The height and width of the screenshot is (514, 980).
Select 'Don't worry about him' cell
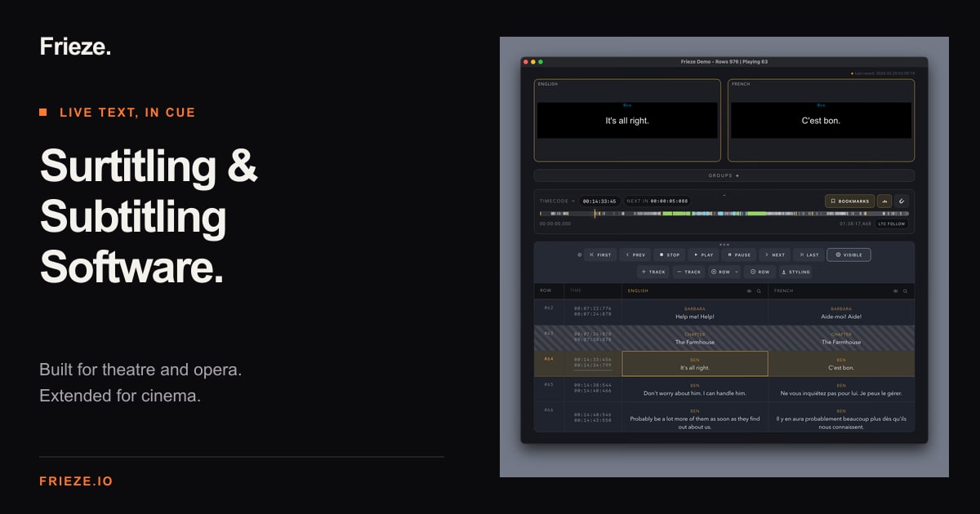695,389
